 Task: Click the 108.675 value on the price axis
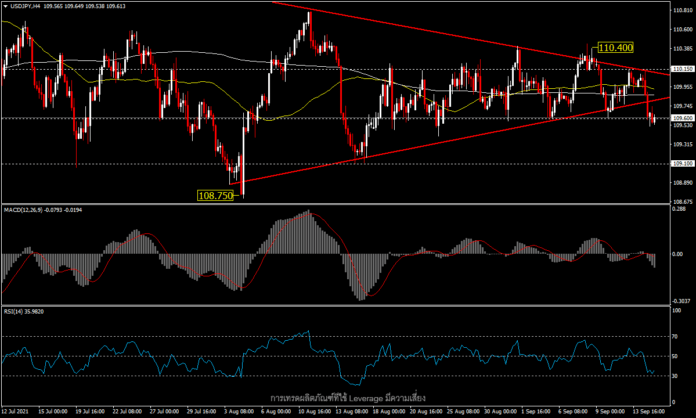tap(683, 201)
